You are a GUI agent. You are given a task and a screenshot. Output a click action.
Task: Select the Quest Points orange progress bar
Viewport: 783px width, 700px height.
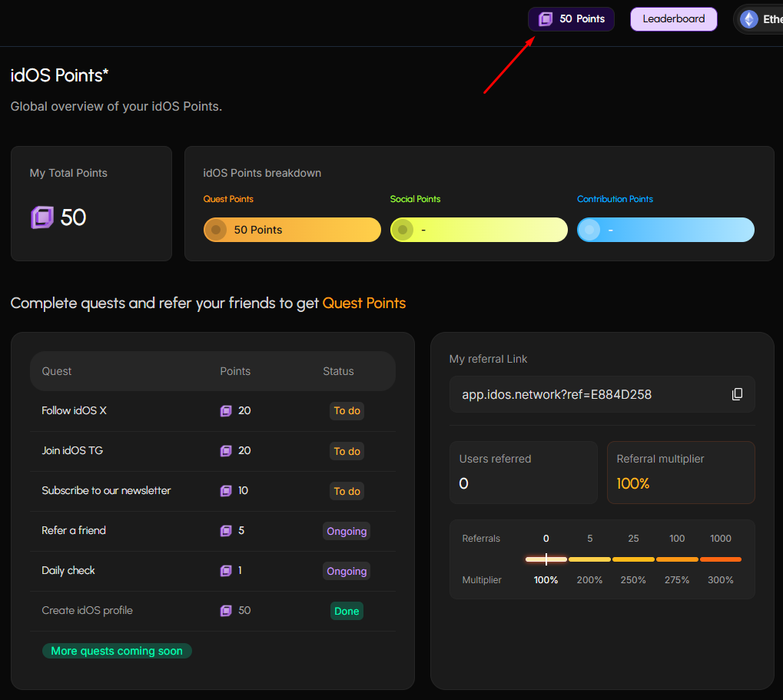292,230
